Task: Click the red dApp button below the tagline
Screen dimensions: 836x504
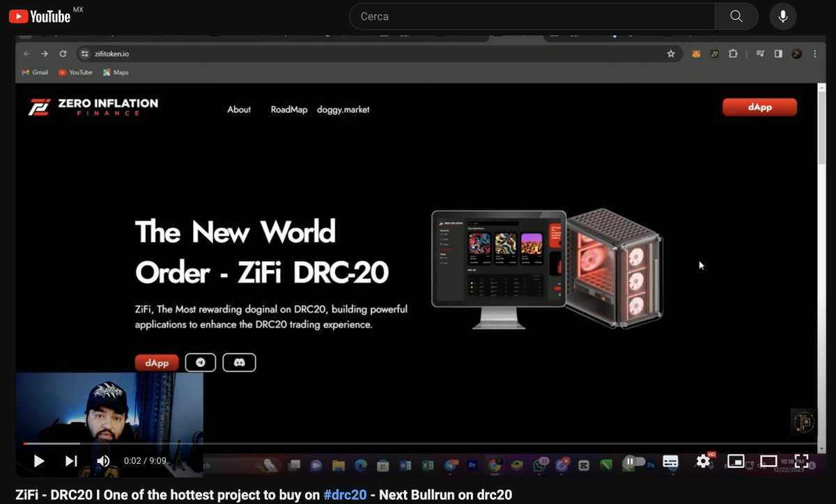Action: coord(157,363)
